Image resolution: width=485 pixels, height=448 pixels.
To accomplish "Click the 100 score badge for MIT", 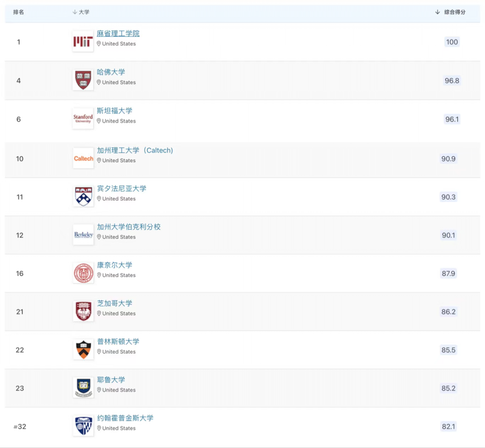I will click(x=452, y=42).
